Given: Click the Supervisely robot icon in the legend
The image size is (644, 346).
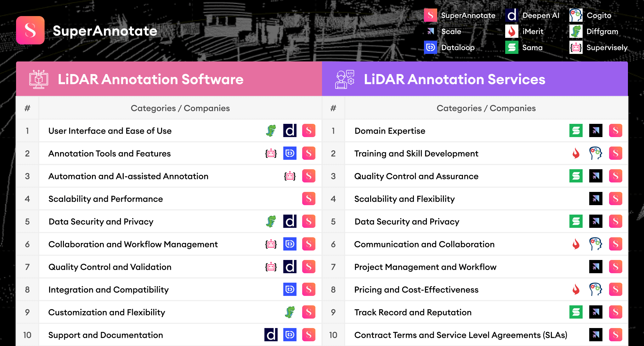Looking at the screenshot, I should tap(576, 47).
